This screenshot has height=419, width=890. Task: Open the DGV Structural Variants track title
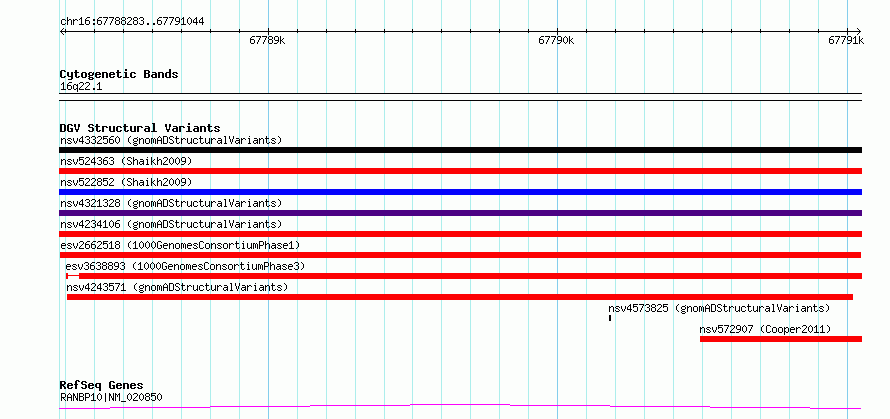(x=140, y=128)
